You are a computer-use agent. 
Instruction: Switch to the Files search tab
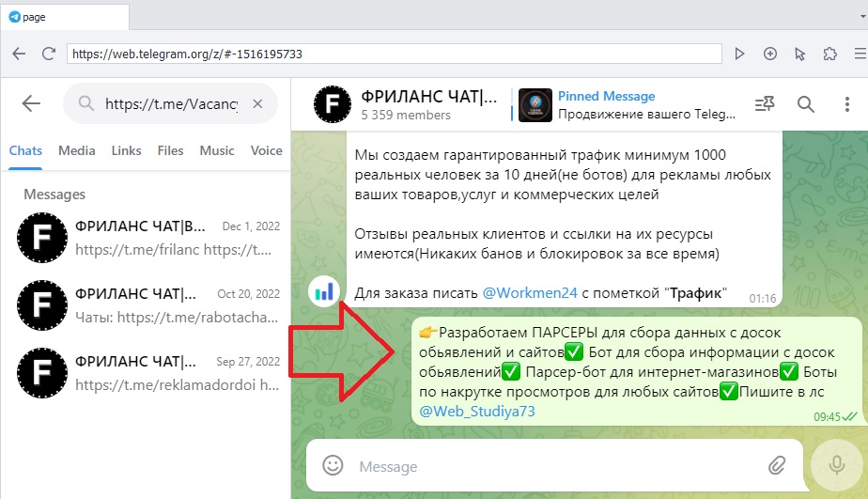[x=171, y=150]
